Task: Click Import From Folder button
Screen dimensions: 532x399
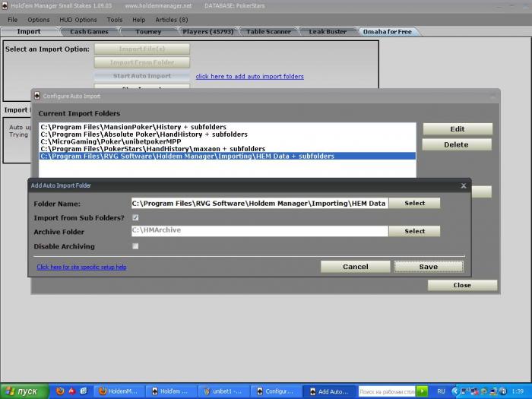Action: pyautogui.click(x=142, y=62)
